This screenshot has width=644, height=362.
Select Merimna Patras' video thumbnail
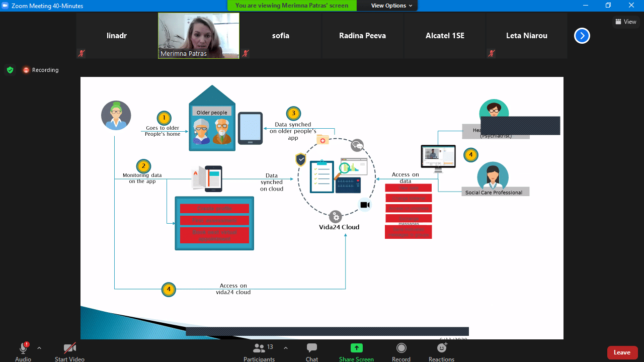point(199,35)
